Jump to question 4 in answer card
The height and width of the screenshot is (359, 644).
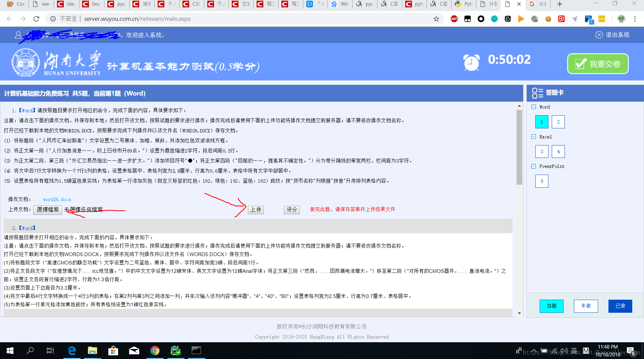click(558, 152)
